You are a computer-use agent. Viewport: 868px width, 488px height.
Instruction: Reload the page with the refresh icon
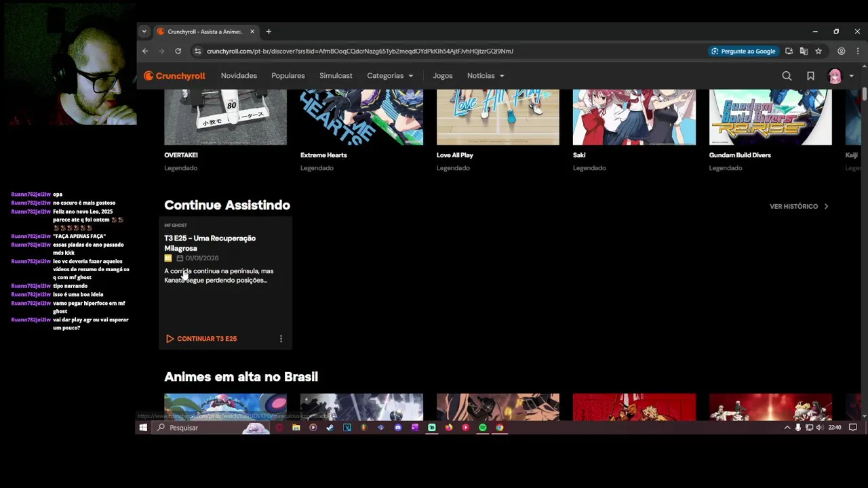[178, 51]
